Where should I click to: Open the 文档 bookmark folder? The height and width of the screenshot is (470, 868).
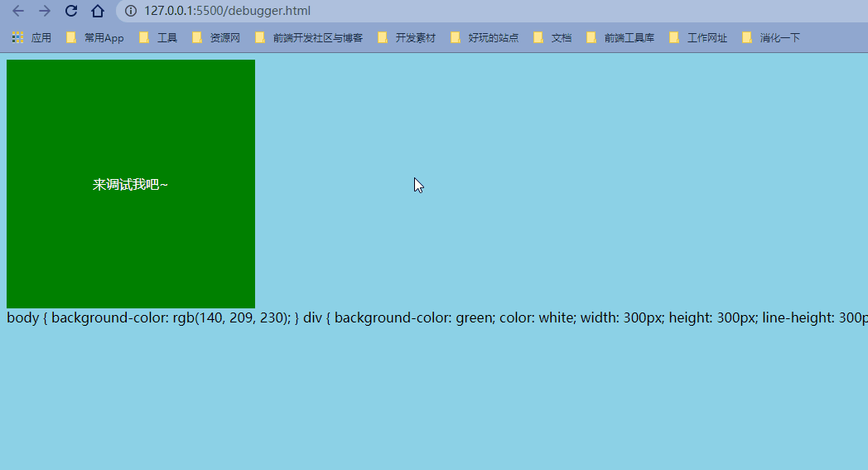553,37
